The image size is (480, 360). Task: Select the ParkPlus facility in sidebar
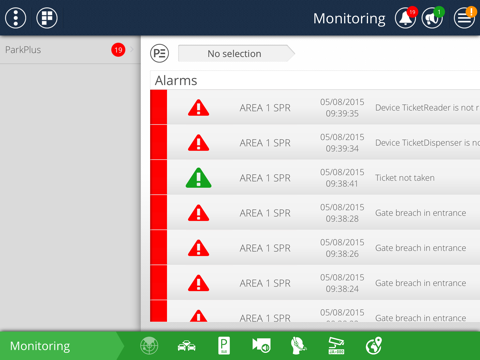click(x=70, y=50)
